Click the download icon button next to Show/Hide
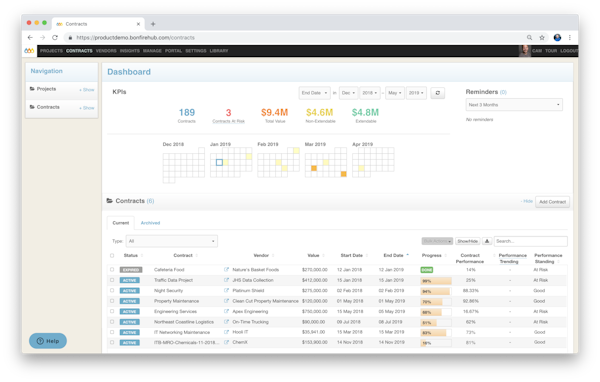Screen dimensions: 600x382 [487, 241]
